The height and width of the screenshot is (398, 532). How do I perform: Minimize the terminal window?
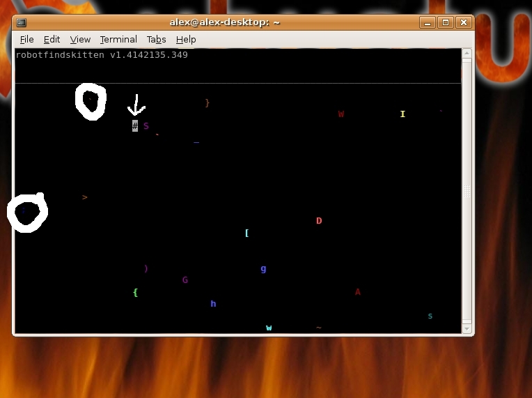click(x=428, y=23)
